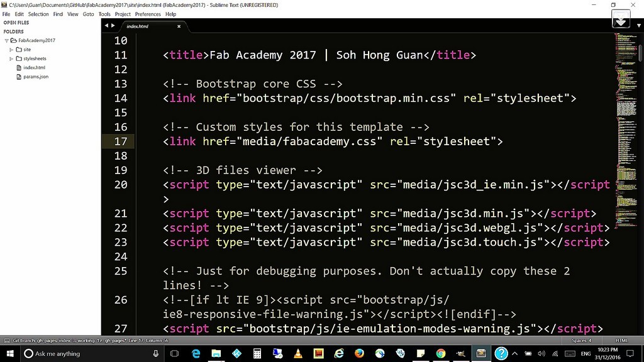This screenshot has height=362, width=644.
Task: Open Kodi from the taskbar
Action: pyautogui.click(x=236, y=353)
